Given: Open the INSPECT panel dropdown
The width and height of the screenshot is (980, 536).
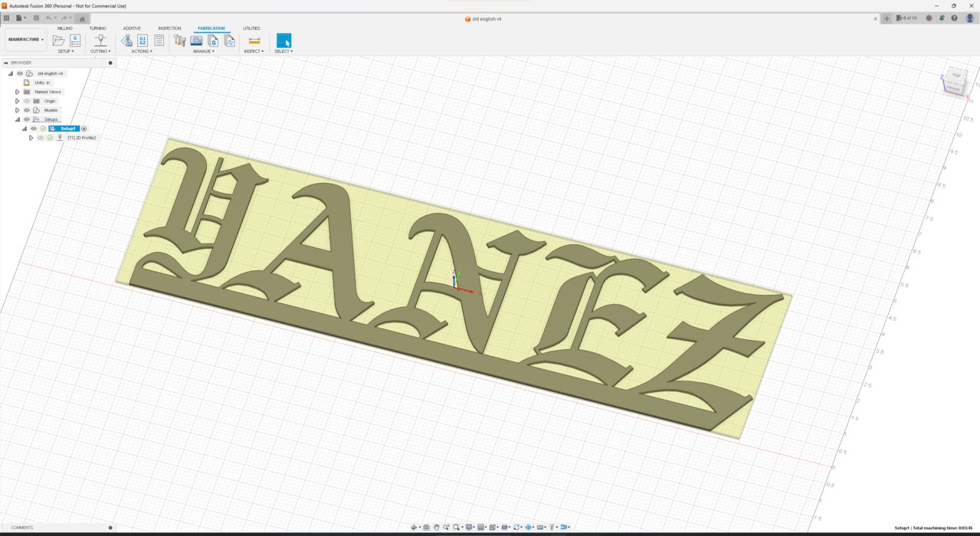Looking at the screenshot, I should (254, 51).
